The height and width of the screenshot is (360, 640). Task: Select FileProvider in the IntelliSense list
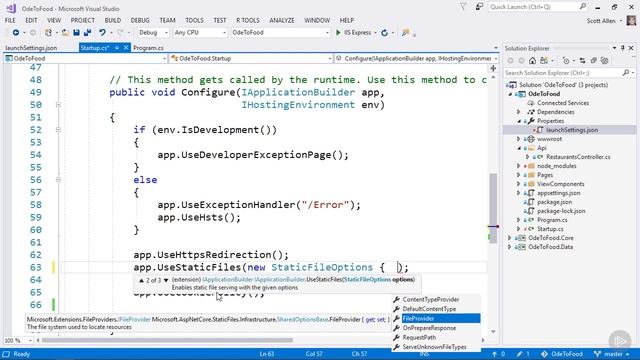pos(436,318)
